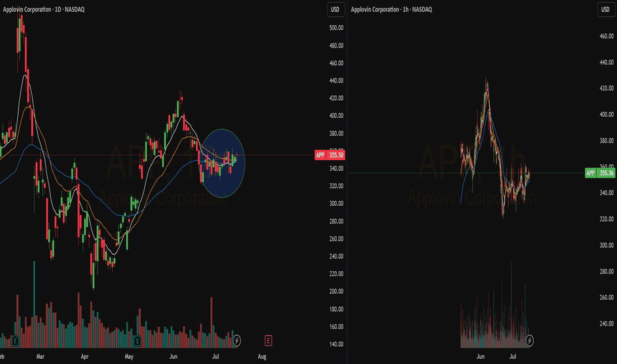Image resolution: width=617 pixels, height=364 pixels.
Task: Open the upcoming red earnings marker near Aug
Action: tap(268, 340)
